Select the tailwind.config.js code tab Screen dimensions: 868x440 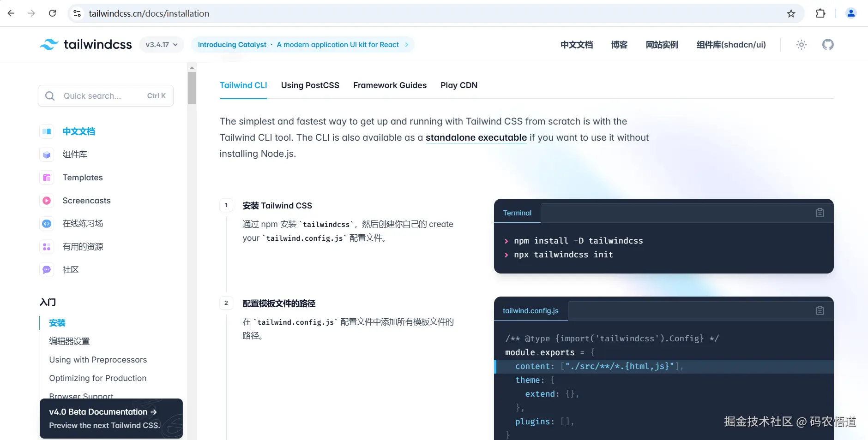click(530, 311)
